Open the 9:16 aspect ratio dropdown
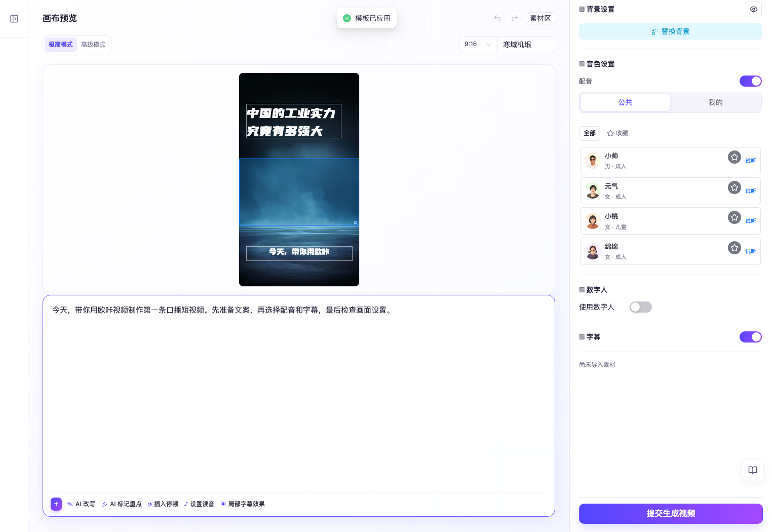Image resolution: width=772 pixels, height=532 pixels. 478,45
